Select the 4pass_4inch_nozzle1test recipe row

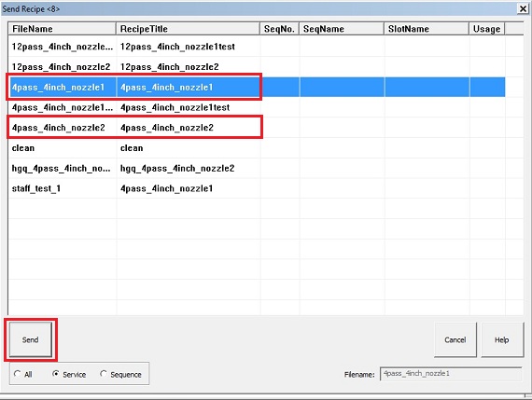tap(257, 107)
